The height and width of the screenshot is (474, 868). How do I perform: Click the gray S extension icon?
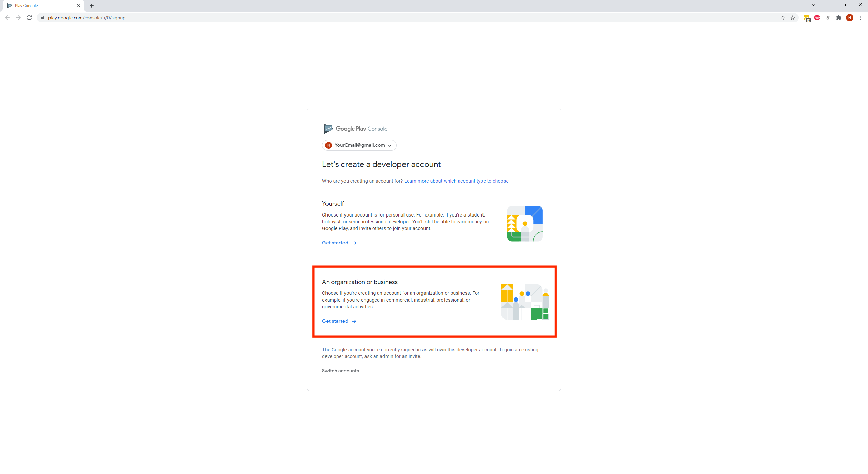pos(828,18)
